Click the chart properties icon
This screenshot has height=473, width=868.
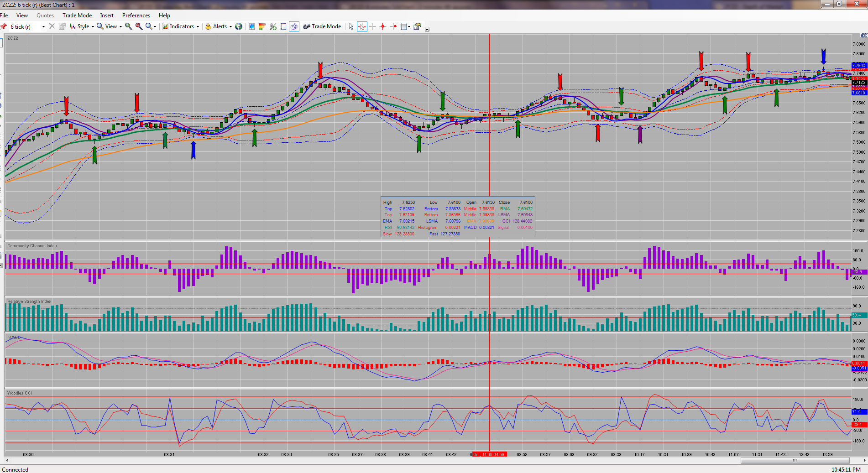tap(417, 26)
